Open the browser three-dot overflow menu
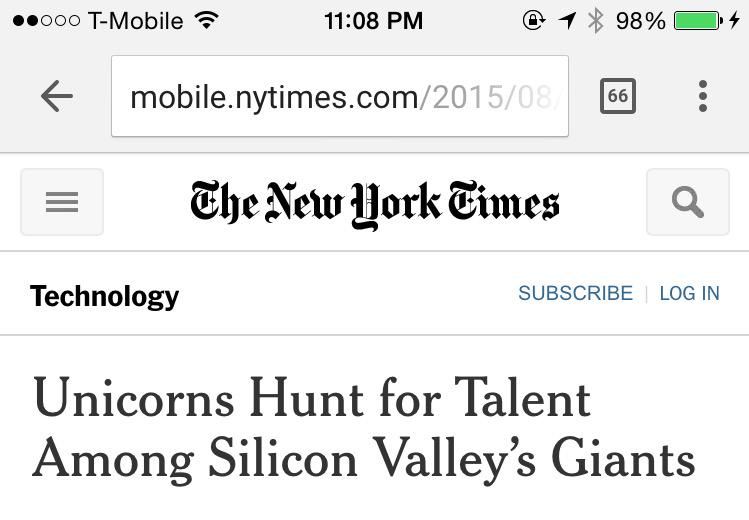 703,96
